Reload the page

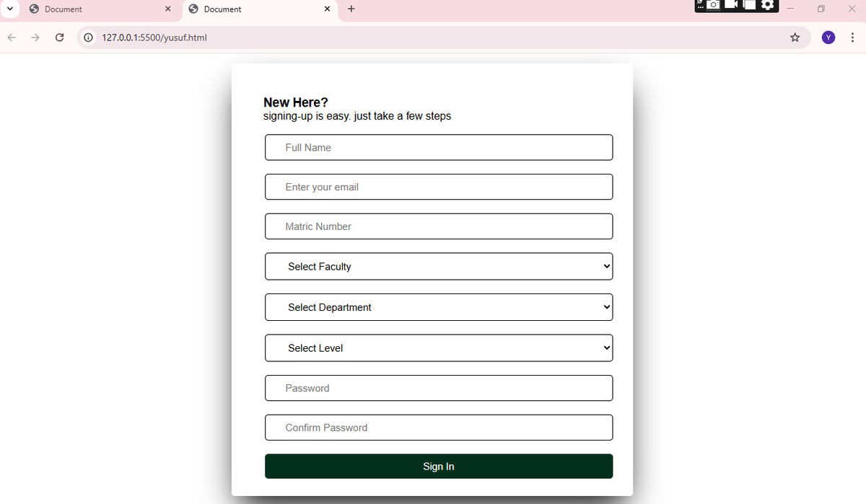[59, 37]
